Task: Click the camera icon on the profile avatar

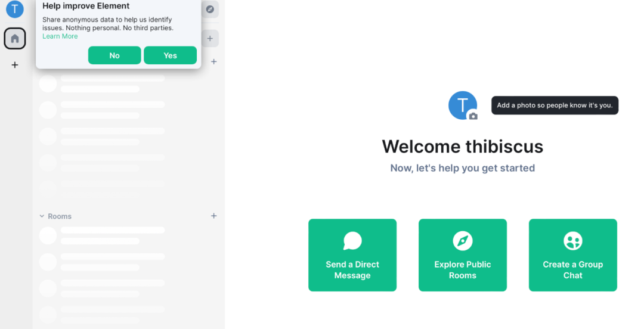Action: (x=473, y=116)
